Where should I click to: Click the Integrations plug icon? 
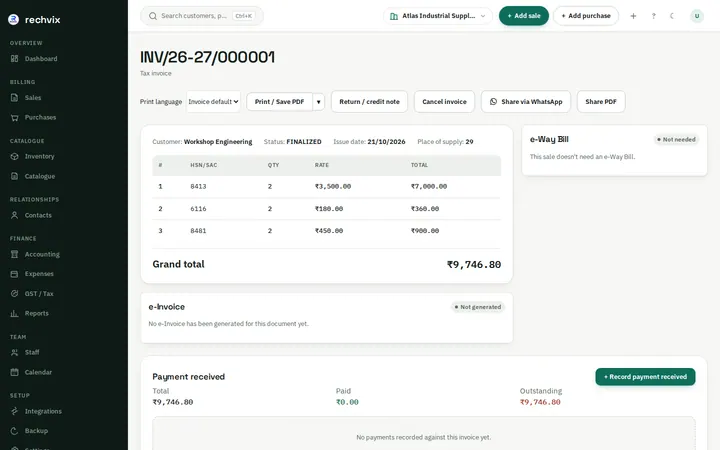[x=15, y=411]
